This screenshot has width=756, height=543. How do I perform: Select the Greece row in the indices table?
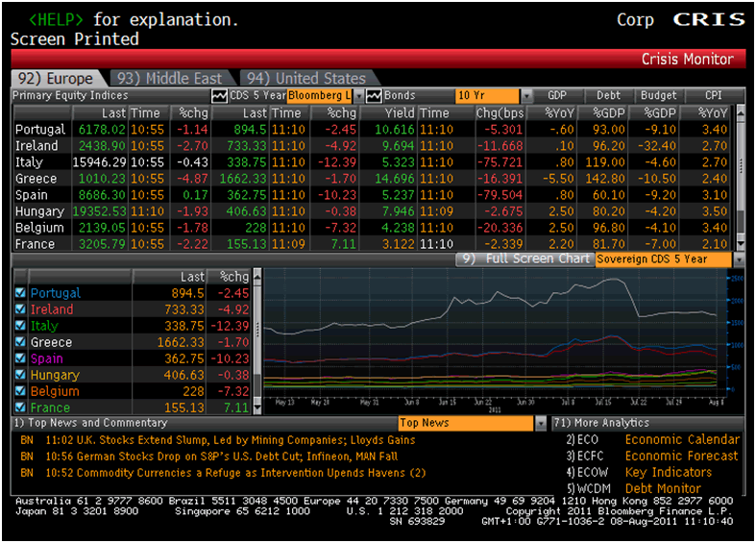372,179
